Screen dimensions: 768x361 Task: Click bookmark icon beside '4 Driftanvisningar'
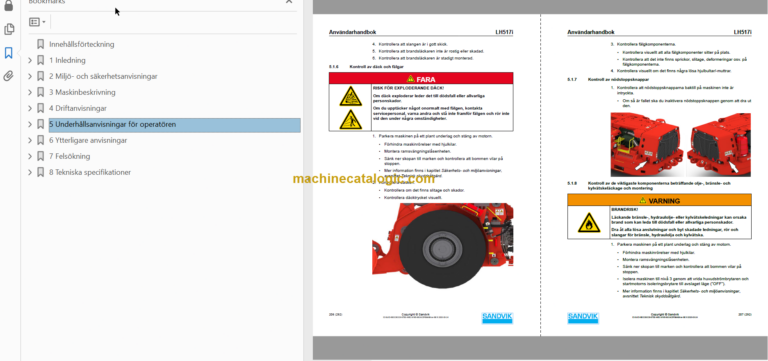(41, 108)
